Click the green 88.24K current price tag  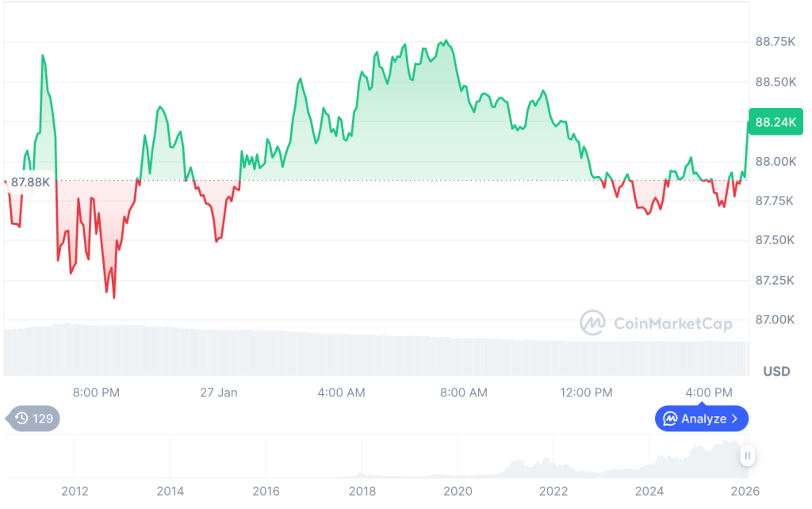(776, 121)
